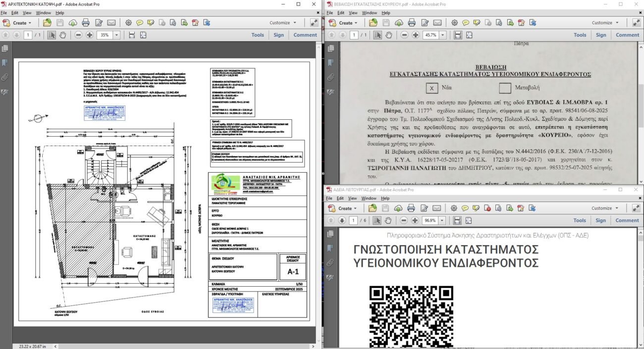The width and height of the screenshot is (644, 349).
Task: Open the View menu in ΑΔΕΙΑ ΛΕΙΤΟΥΡΓΙΑΣ window
Action: point(354,198)
